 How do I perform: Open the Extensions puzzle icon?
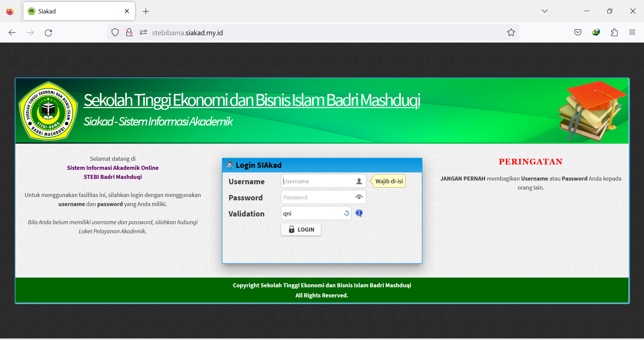tap(614, 33)
